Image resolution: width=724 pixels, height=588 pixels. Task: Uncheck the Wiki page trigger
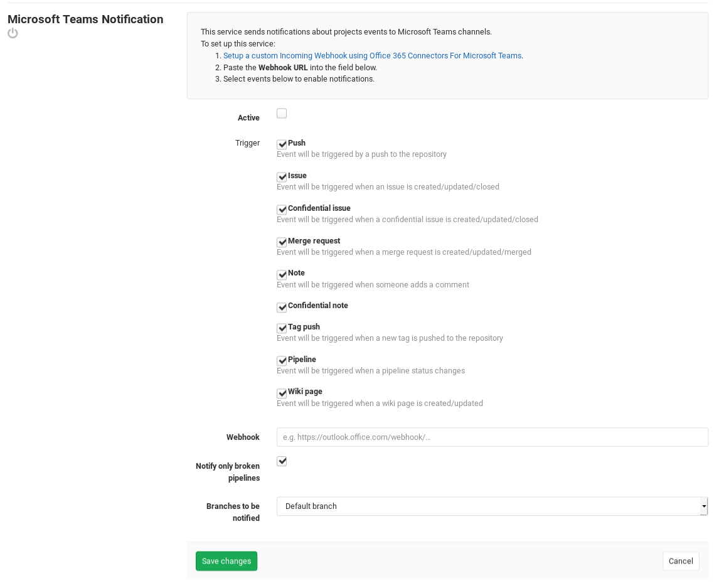coord(282,393)
